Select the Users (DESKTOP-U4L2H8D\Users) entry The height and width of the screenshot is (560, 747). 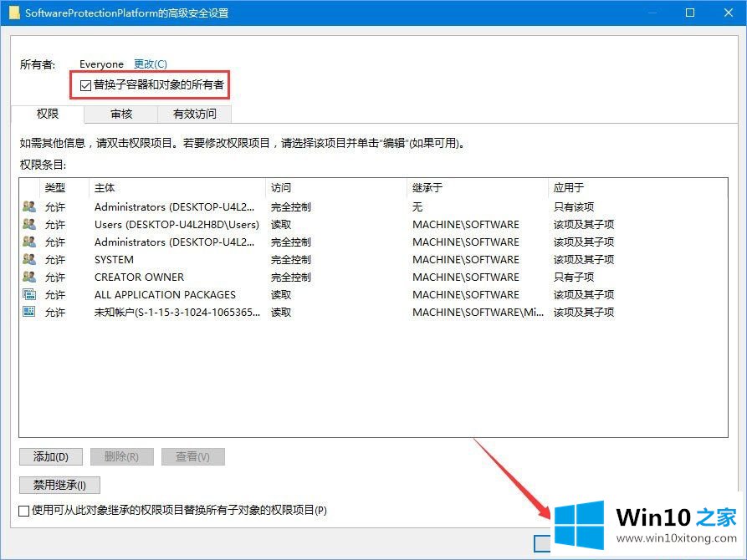click(x=177, y=224)
